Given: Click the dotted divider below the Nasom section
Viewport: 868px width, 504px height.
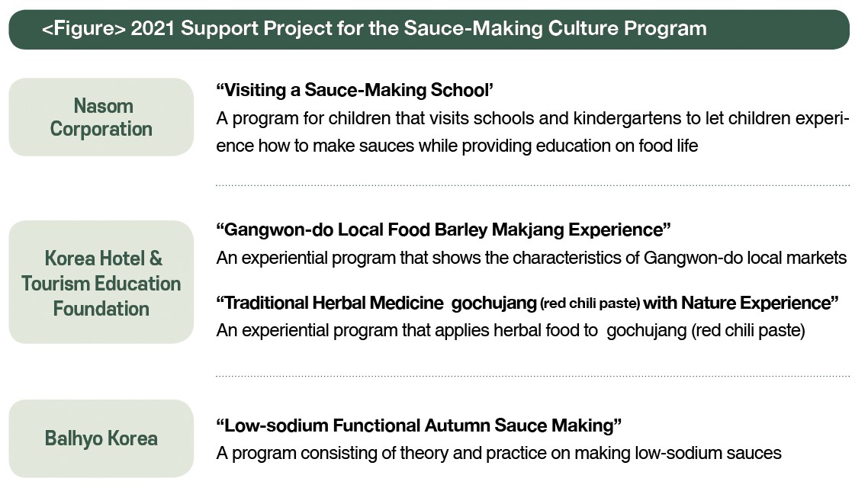Looking at the screenshot, I should coord(532,185).
